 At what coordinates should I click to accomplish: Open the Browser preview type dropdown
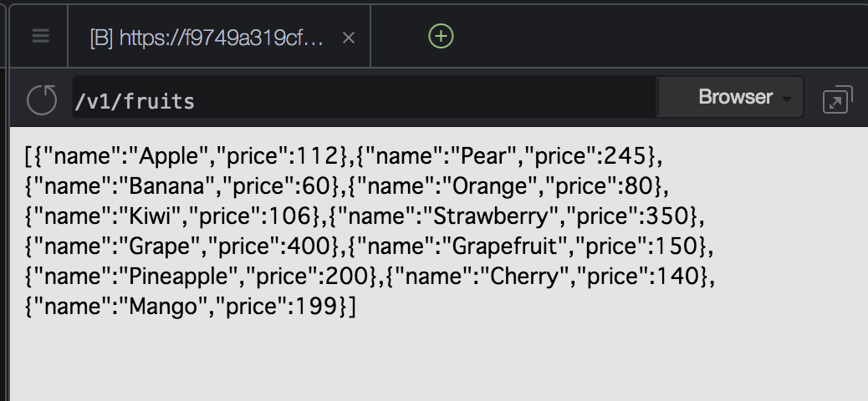pyautogui.click(x=730, y=98)
